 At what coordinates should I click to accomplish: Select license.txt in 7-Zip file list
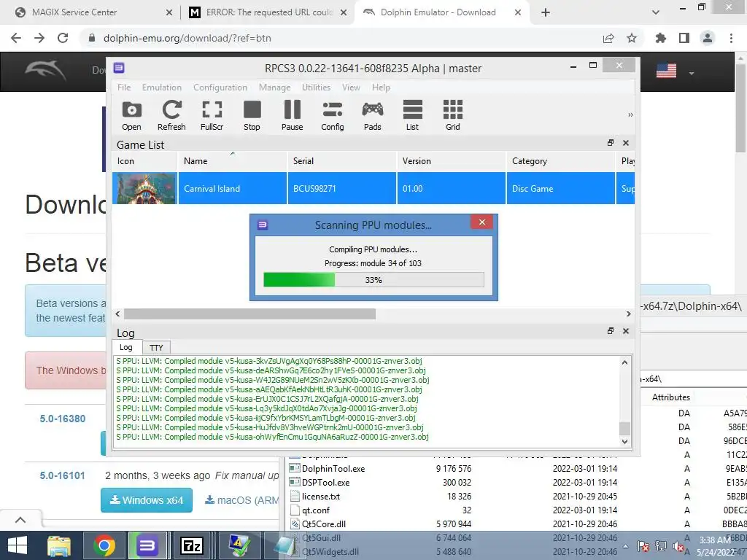click(x=321, y=496)
